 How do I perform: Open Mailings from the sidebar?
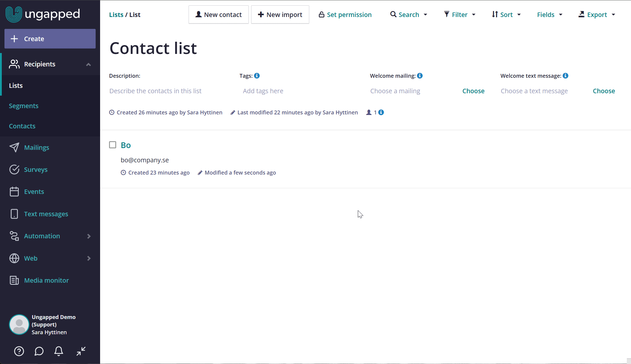click(37, 147)
